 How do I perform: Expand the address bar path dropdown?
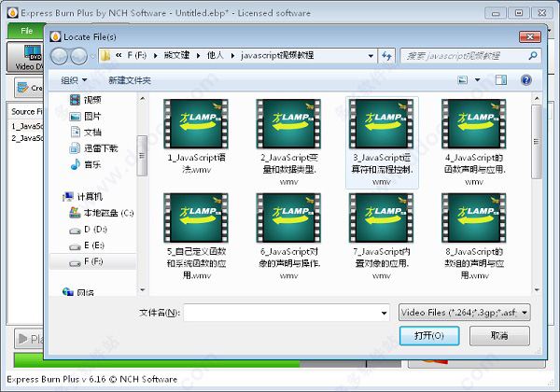(x=371, y=56)
